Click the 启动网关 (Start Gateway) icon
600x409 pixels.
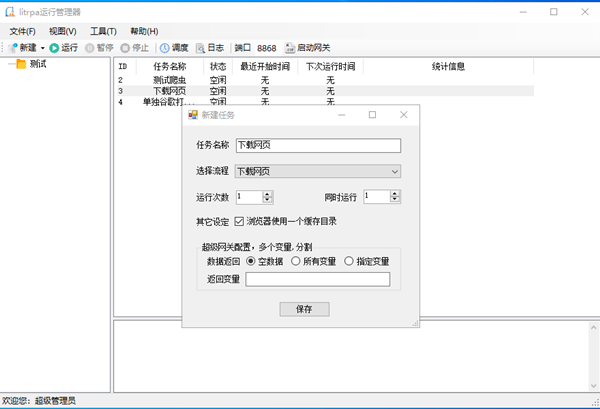coord(290,47)
